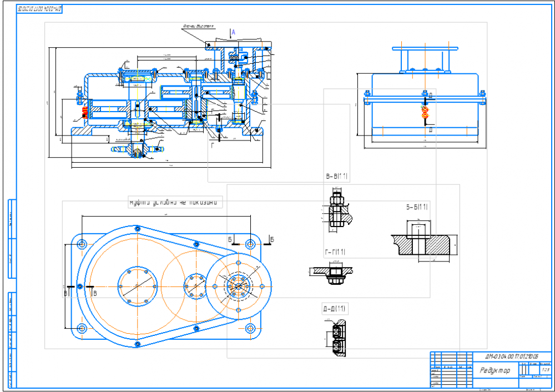The height and width of the screenshot is (392, 555).
Task: Select the scale cell in the title block
Action: point(546,369)
